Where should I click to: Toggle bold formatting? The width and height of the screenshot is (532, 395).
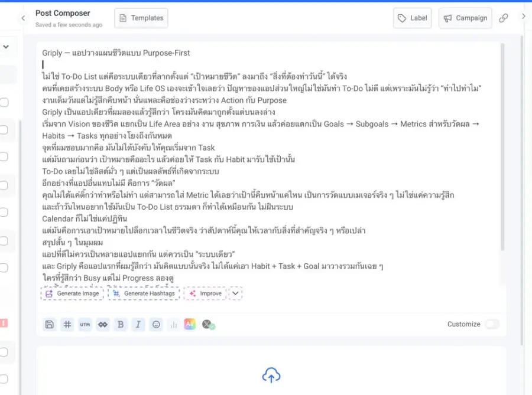click(x=121, y=325)
